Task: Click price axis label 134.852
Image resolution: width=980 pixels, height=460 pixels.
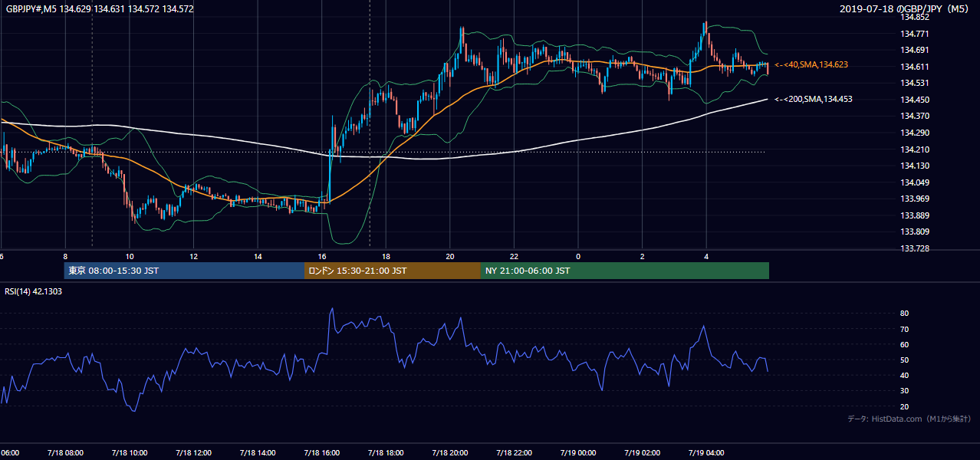Action: click(915, 17)
